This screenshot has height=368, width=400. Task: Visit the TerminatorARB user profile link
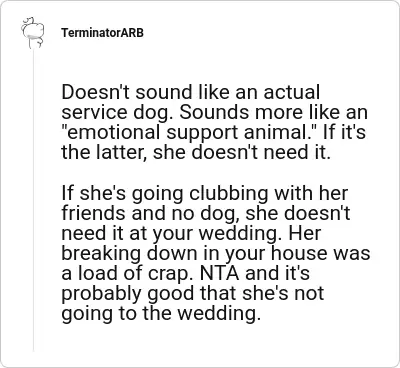click(x=102, y=33)
